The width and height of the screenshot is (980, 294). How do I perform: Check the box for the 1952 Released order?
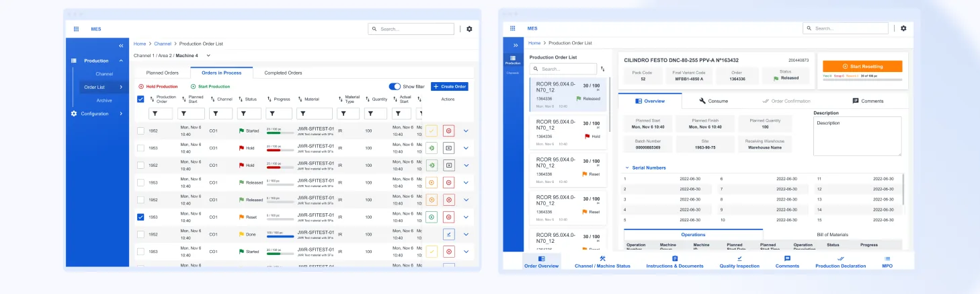tap(140, 200)
